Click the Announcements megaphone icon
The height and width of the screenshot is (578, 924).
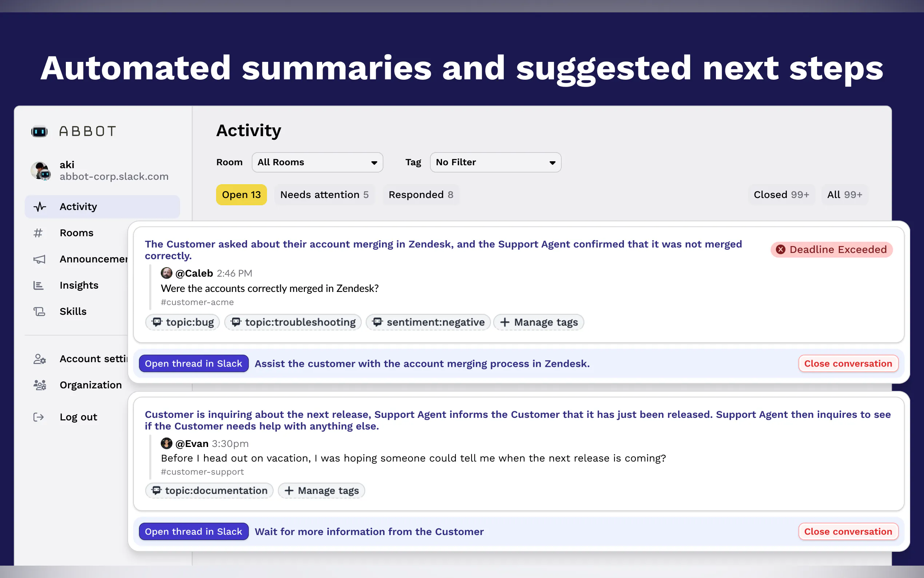tap(39, 259)
